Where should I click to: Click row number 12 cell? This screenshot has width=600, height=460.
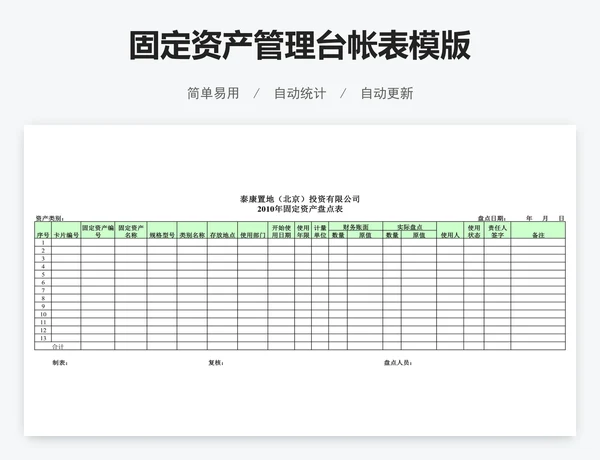43,330
